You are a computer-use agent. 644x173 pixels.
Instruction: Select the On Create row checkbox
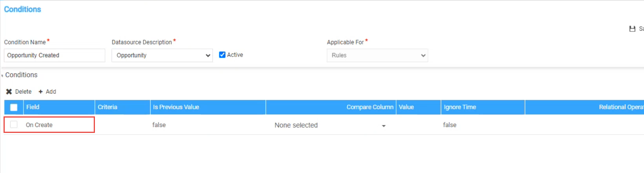click(14, 125)
